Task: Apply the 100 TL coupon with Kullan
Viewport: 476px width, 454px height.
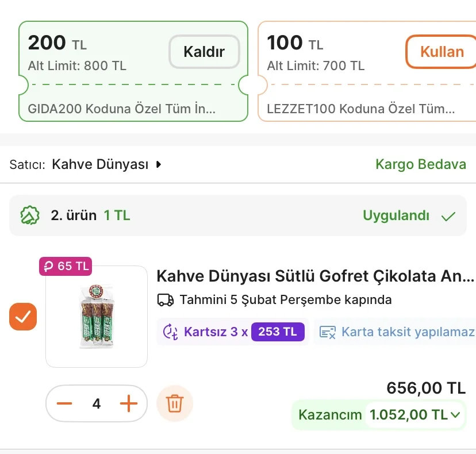Action: click(442, 52)
